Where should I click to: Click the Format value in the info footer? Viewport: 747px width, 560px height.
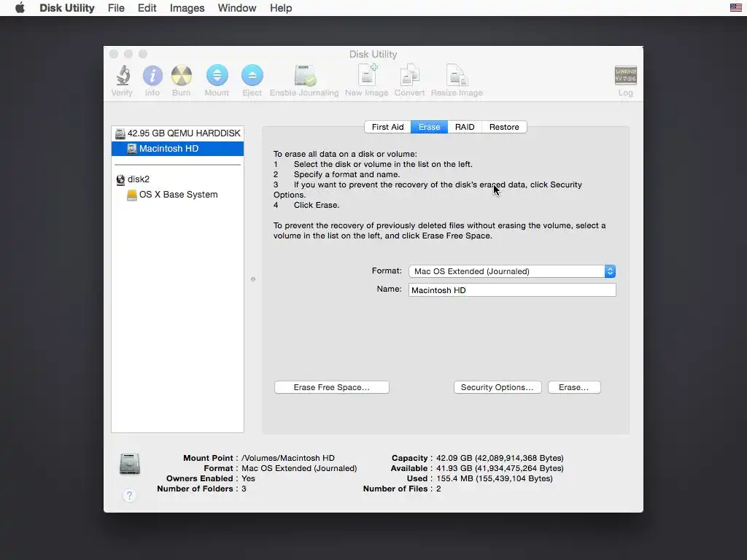pos(299,468)
